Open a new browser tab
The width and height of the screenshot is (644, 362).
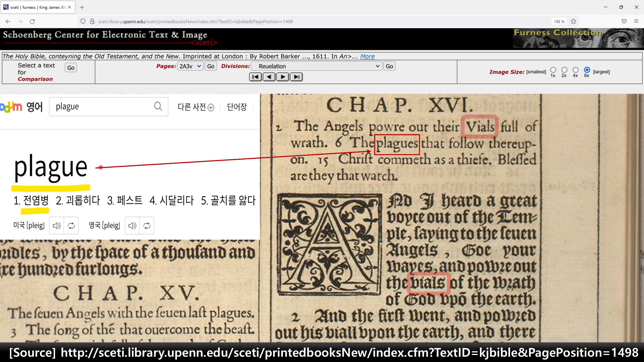(82, 7)
